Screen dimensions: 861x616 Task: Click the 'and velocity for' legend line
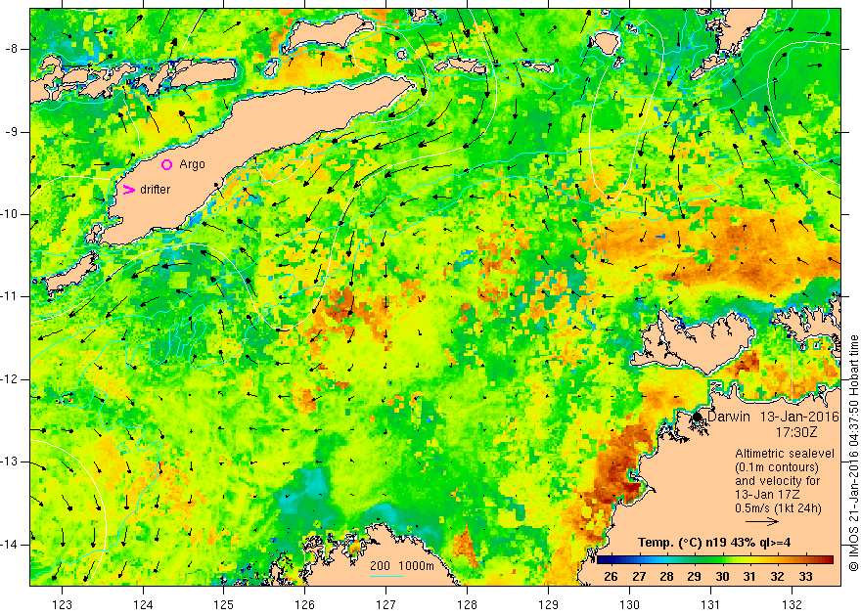(778, 481)
